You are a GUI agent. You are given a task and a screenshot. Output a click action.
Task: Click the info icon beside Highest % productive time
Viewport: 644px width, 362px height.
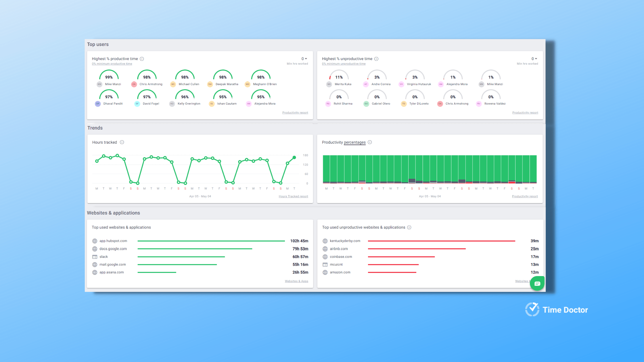click(x=142, y=59)
